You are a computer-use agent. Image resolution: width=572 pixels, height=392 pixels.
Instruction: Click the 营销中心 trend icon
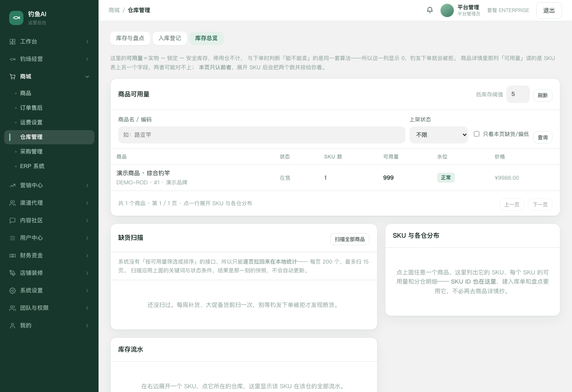(13, 186)
